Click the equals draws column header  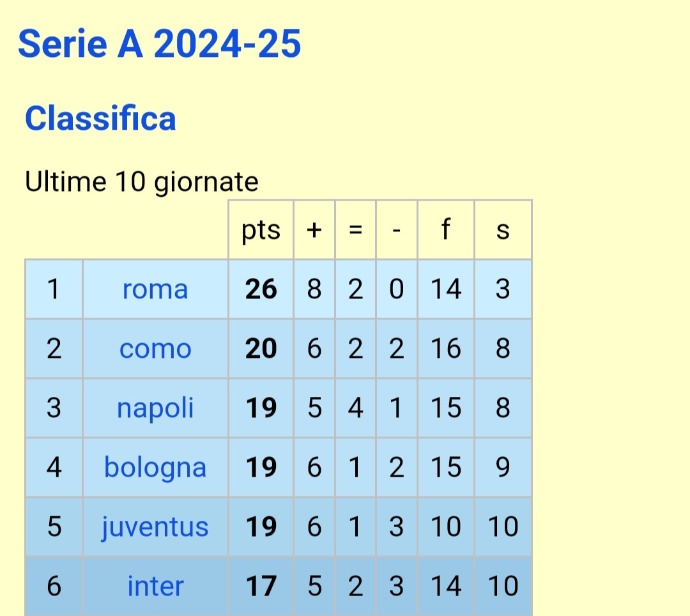356,229
